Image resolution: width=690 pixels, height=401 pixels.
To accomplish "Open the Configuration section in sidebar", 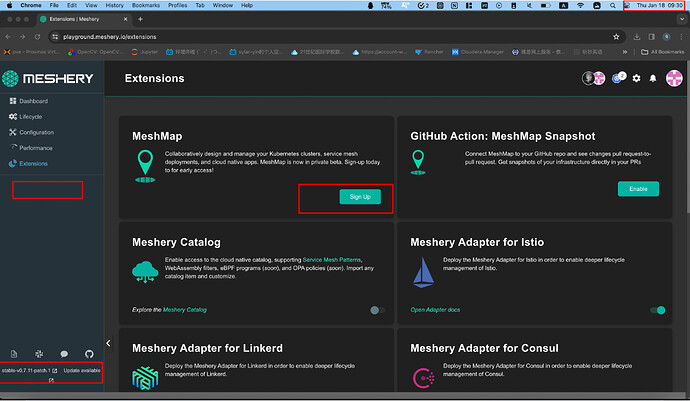I will (31, 132).
